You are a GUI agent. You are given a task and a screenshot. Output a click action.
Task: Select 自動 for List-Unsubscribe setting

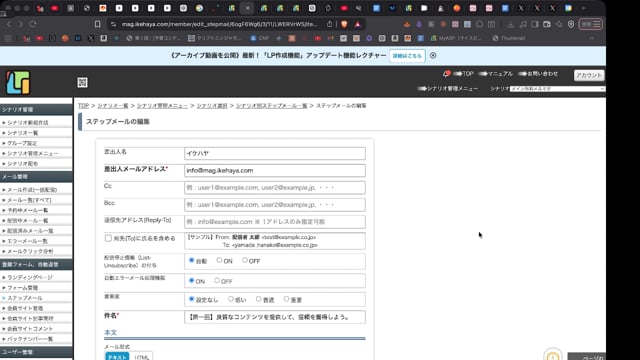191,260
